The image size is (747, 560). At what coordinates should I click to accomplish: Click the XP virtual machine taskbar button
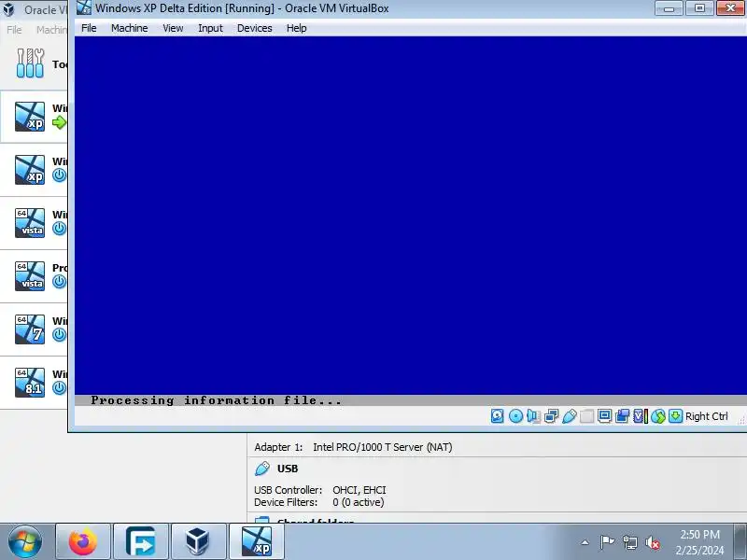(x=256, y=541)
